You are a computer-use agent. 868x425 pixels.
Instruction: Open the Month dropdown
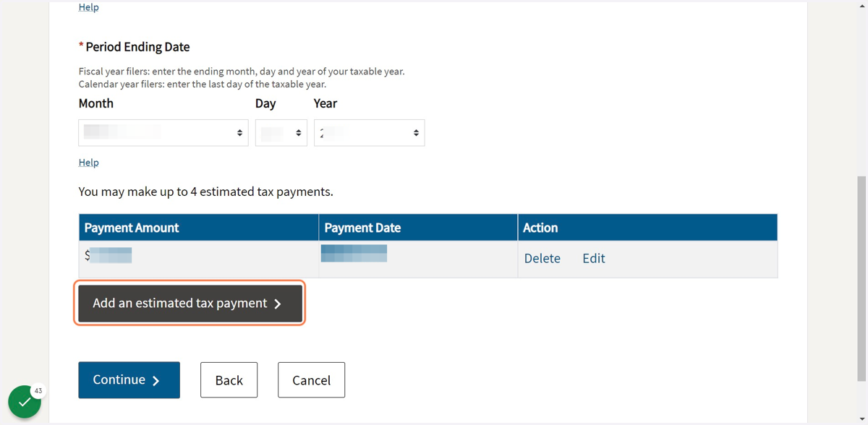[x=163, y=133]
